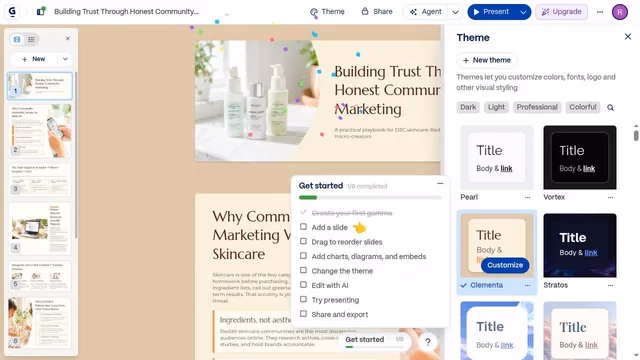This screenshot has height=360, width=640.
Task: Open Clementa theme more options
Action: tap(527, 285)
